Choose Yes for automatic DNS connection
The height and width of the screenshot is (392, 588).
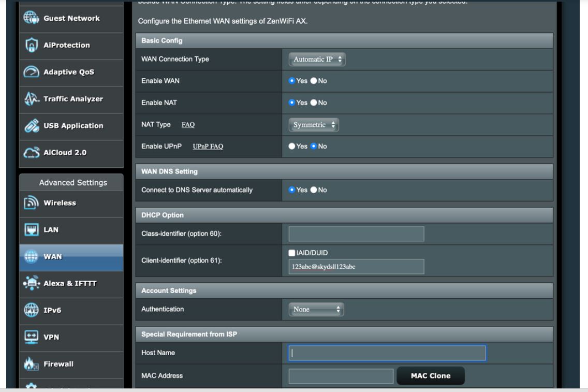[292, 190]
